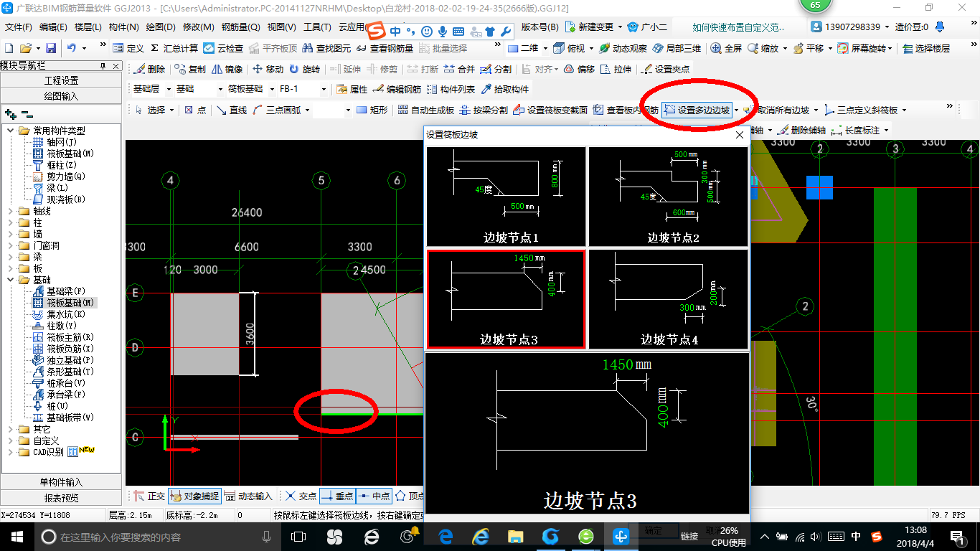Click the Windows search box on taskbar
This screenshot has width=980, height=551.
(x=156, y=537)
